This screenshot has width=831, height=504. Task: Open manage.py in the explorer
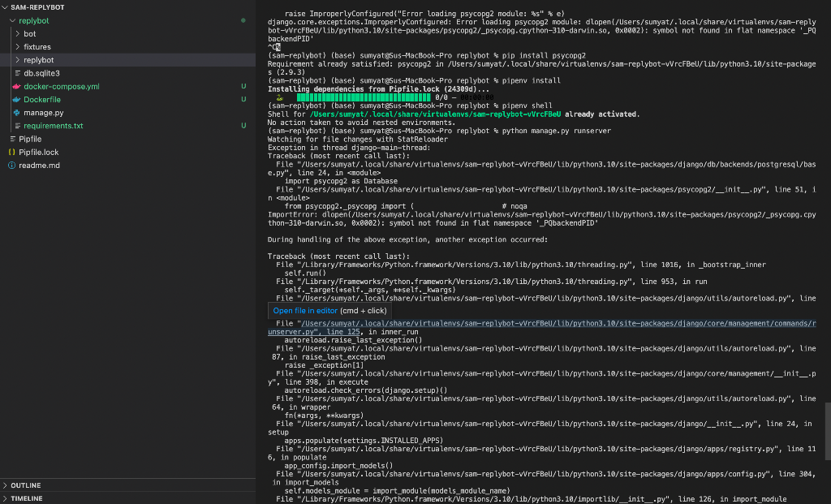(x=44, y=113)
